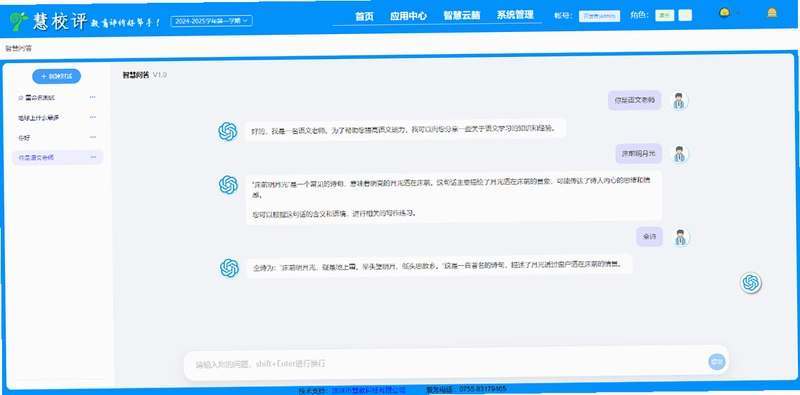800x395 pixels.
Task: Open more options for the pinned conversation
Action: 92,97
